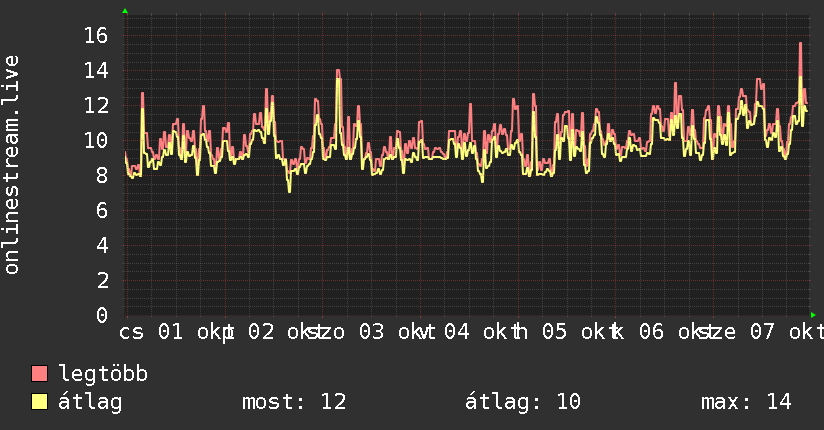Click the '05' date label on x-axis

[x=554, y=332]
